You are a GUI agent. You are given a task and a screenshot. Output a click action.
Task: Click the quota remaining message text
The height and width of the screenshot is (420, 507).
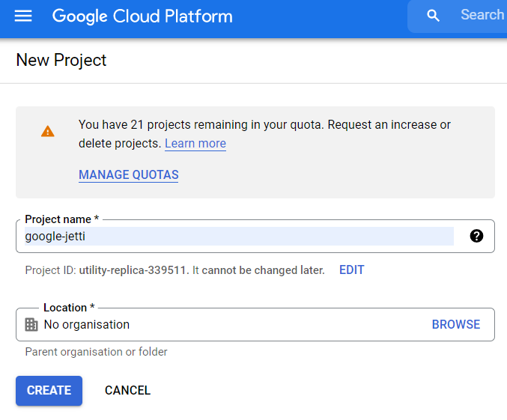pyautogui.click(x=264, y=134)
